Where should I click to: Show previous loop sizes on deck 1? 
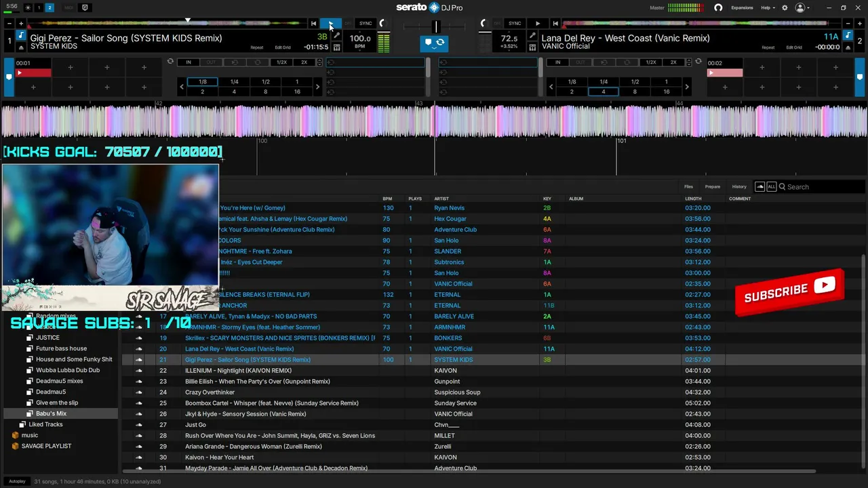pos(181,87)
